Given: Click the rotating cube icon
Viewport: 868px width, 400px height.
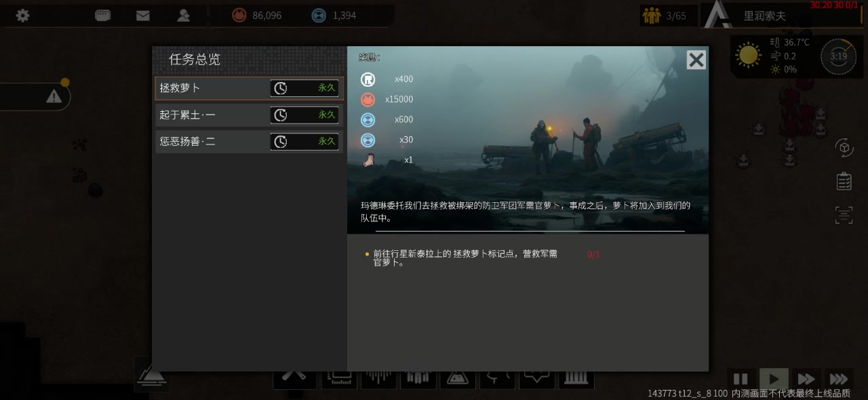Looking at the screenshot, I should click(844, 147).
